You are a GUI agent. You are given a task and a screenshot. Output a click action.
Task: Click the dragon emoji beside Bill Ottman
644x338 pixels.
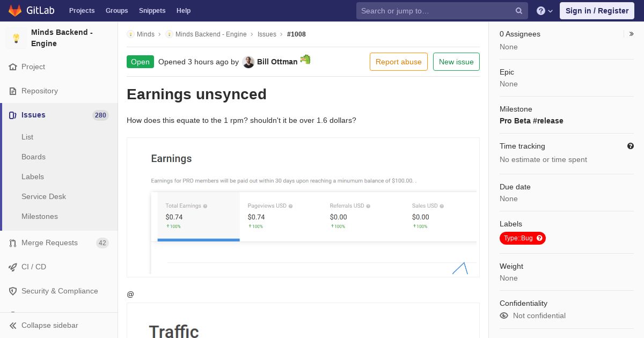click(x=305, y=59)
